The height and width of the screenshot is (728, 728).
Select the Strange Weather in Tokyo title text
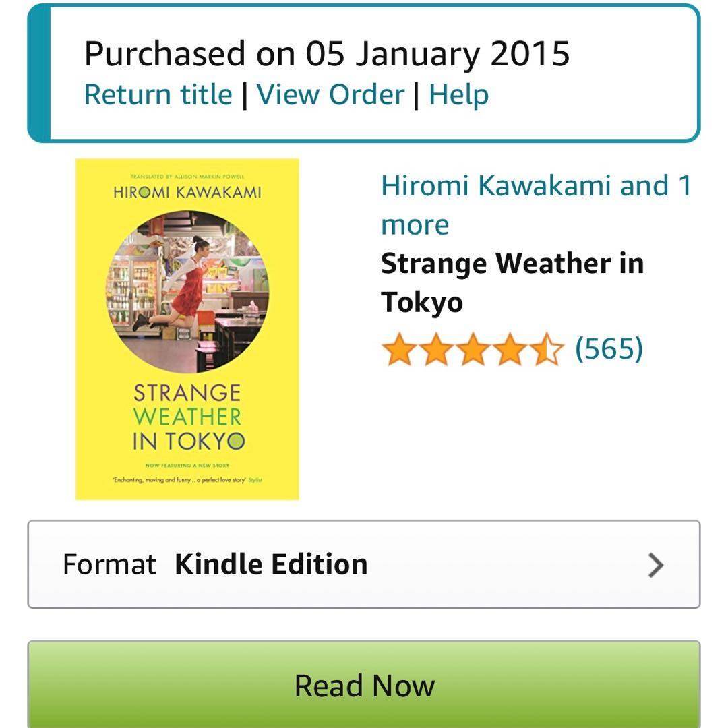click(512, 282)
